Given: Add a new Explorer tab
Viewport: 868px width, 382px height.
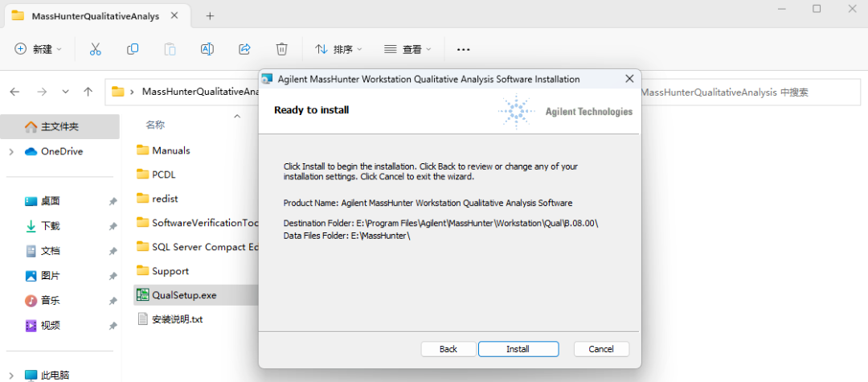Looking at the screenshot, I should point(210,16).
